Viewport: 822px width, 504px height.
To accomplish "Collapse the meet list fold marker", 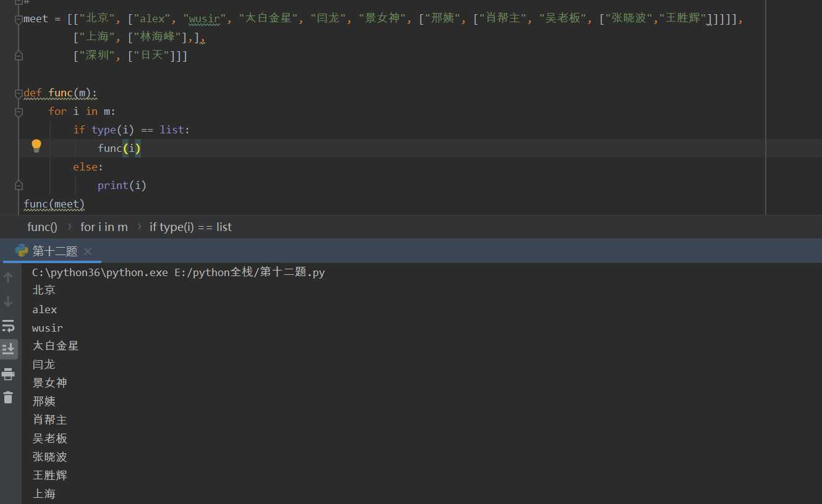I will 19,19.
